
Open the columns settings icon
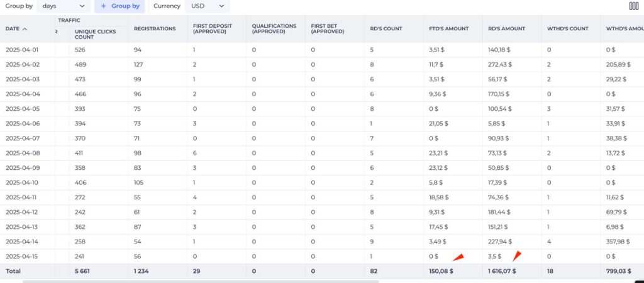pos(633,6)
